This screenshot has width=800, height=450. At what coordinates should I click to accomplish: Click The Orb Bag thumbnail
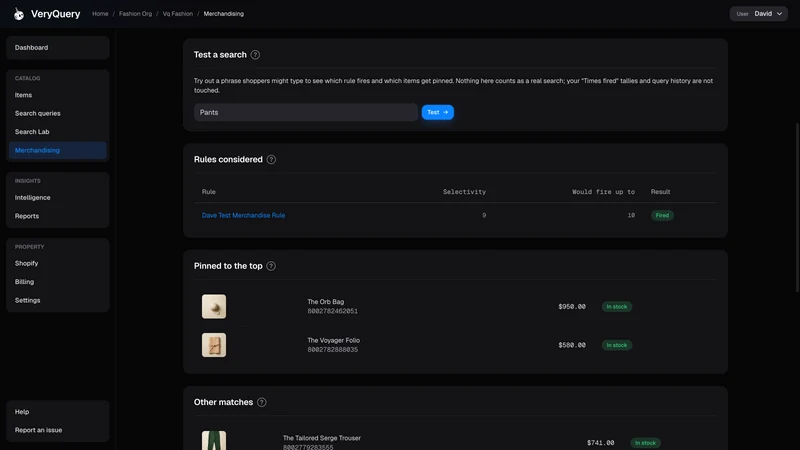214,306
